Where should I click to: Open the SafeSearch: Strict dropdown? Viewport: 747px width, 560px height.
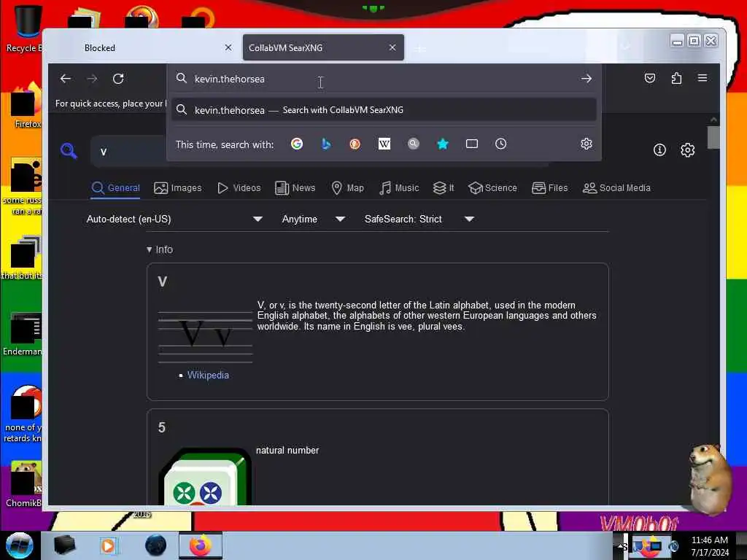point(419,219)
